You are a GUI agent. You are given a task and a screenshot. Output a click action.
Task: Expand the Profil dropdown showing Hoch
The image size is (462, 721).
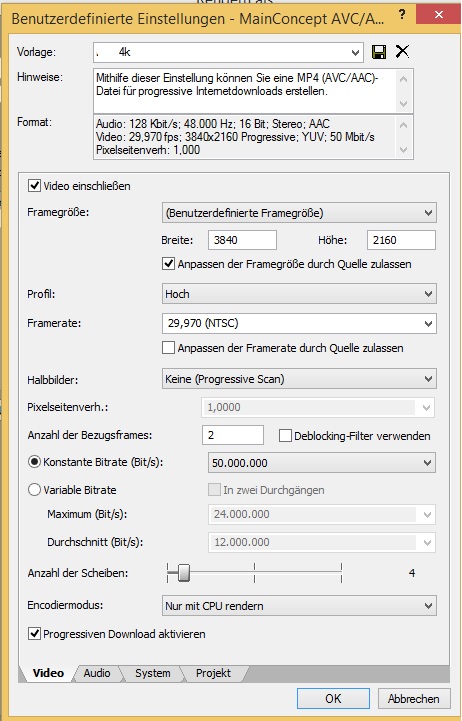[x=299, y=294]
